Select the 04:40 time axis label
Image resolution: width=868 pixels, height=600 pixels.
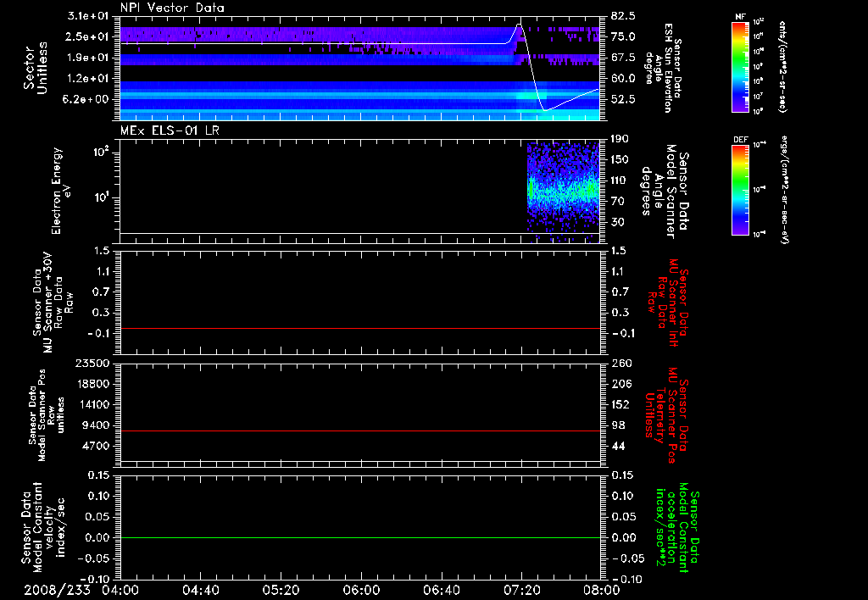tap(200, 590)
